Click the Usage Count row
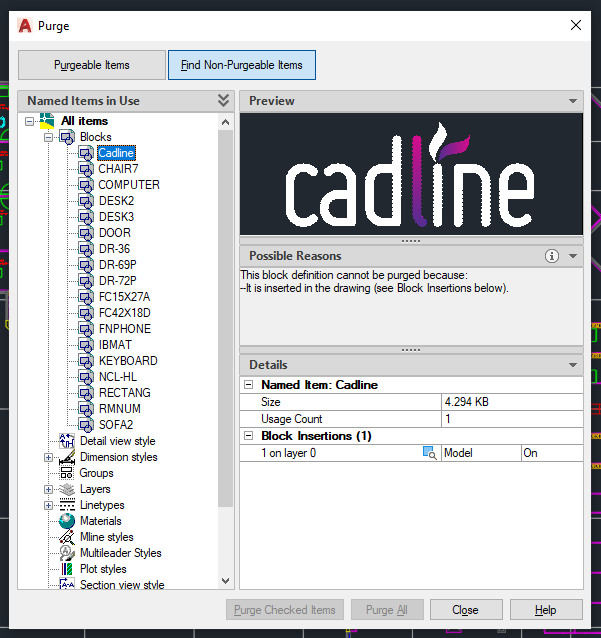 411,419
